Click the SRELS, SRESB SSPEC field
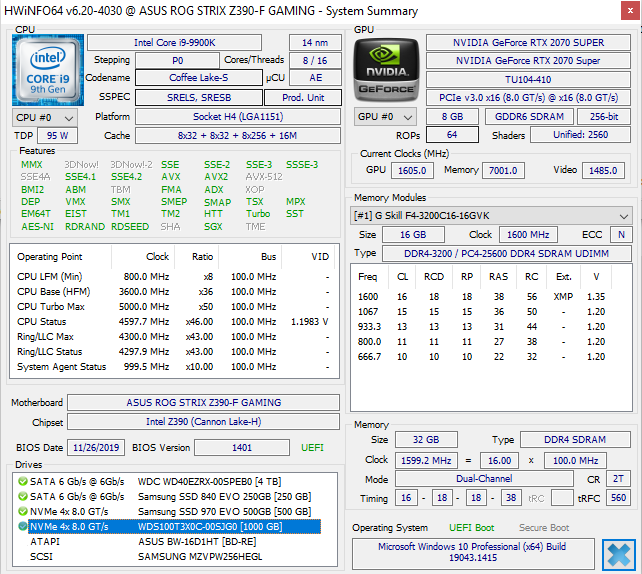642x574 pixels. coord(199,98)
